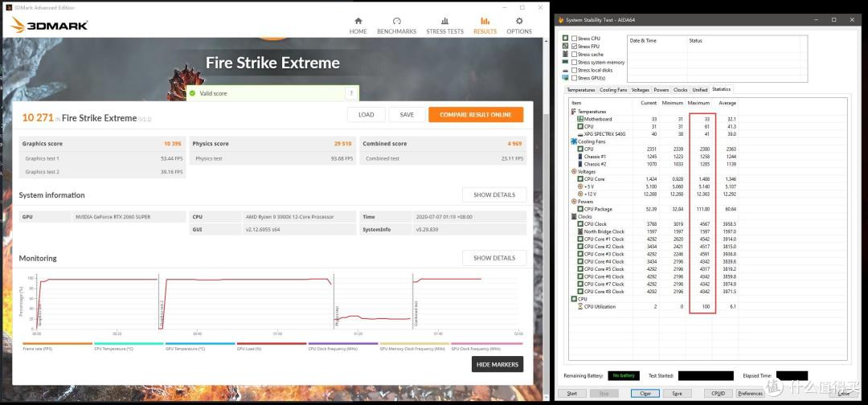Click the Chassis #1 fan icon
The image size is (868, 405).
(580, 157)
